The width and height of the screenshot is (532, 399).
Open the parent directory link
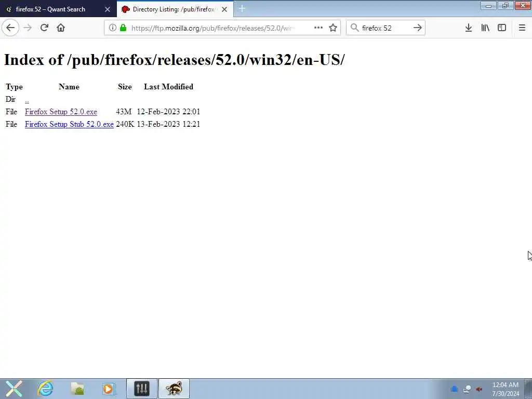27,99
